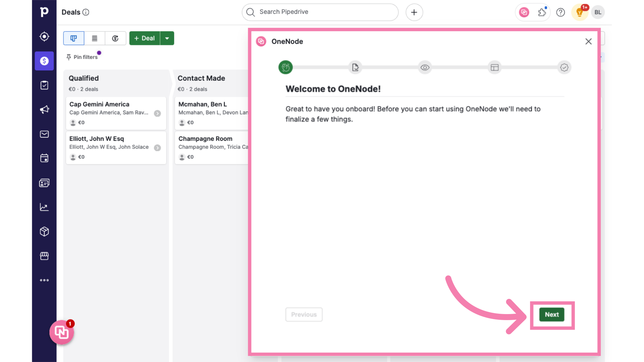Viewport: 644px width, 362px height.
Task: Switch to pipeline kanban view
Action: point(74,38)
